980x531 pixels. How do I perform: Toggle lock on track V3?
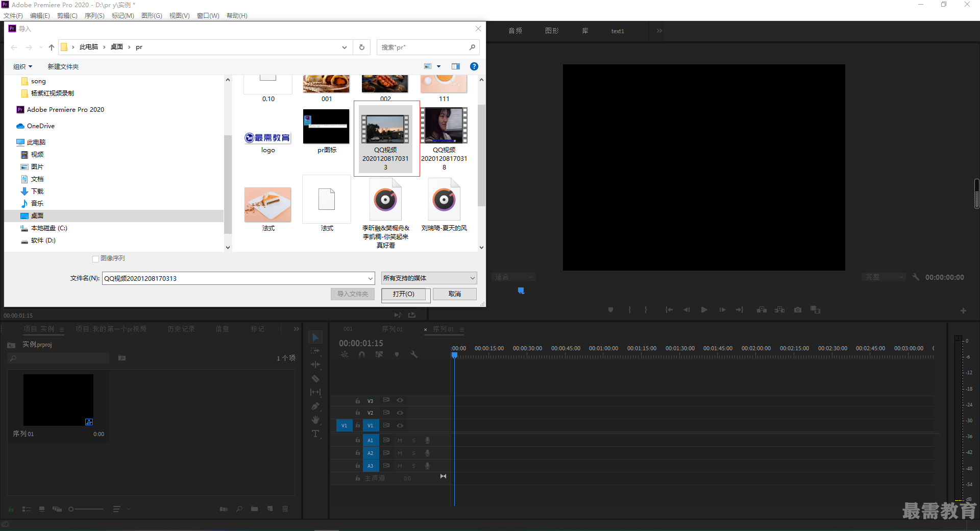358,401
